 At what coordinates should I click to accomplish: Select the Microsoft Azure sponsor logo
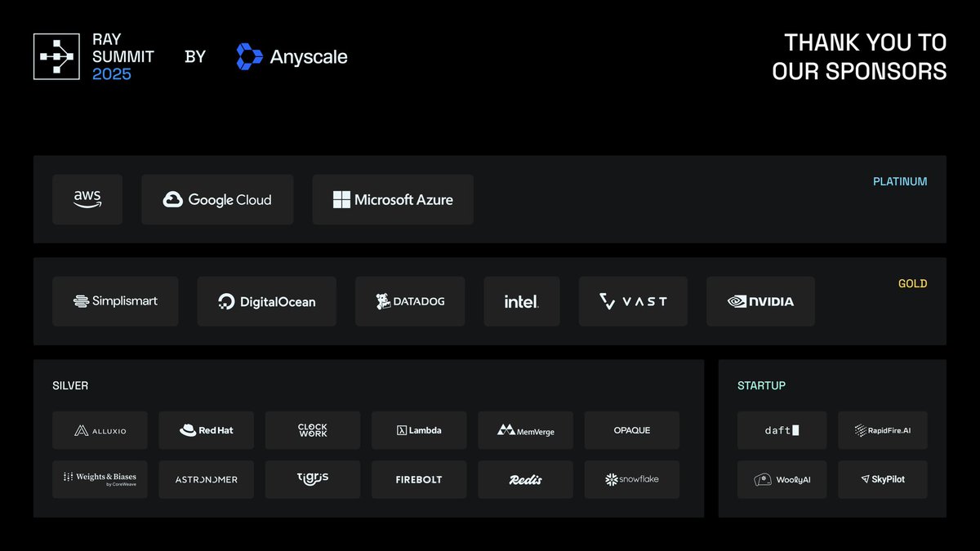pos(393,199)
